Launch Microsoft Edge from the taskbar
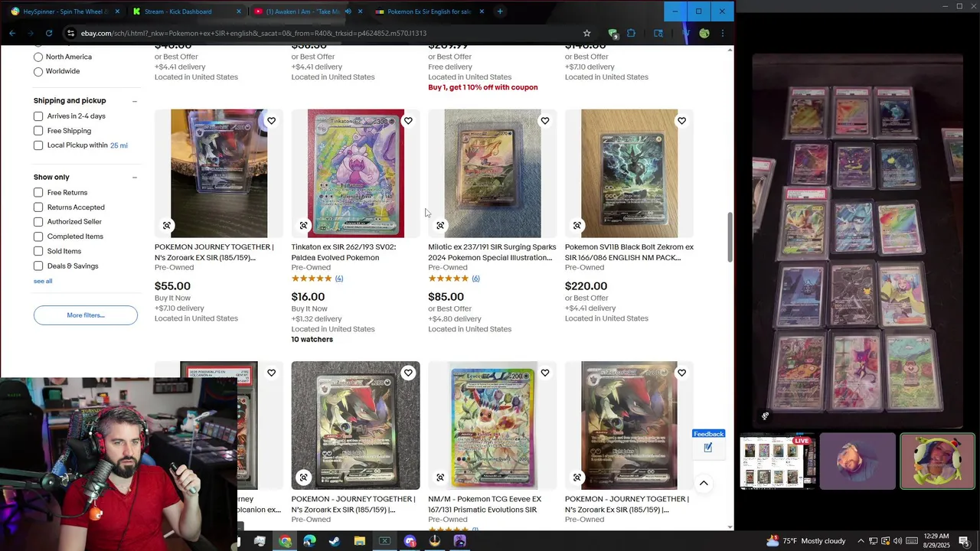This screenshot has width=980, height=551. pos(309,541)
